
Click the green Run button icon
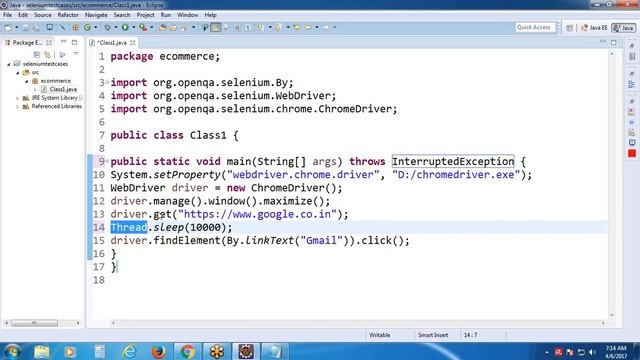125,27
